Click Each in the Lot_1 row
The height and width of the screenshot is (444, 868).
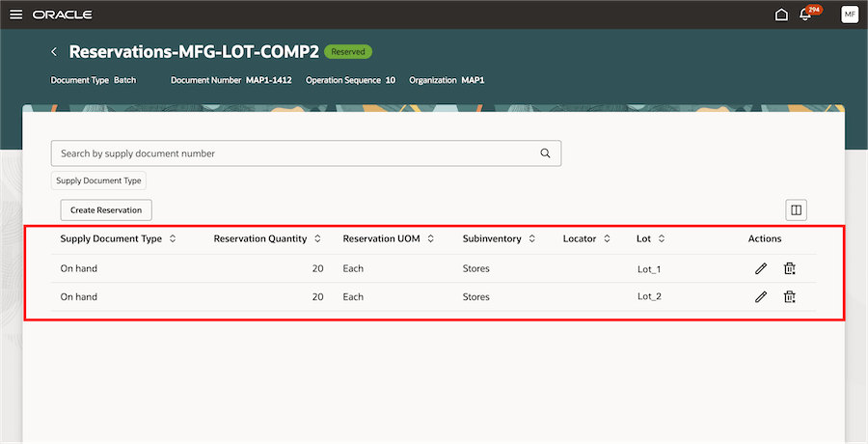tap(353, 268)
